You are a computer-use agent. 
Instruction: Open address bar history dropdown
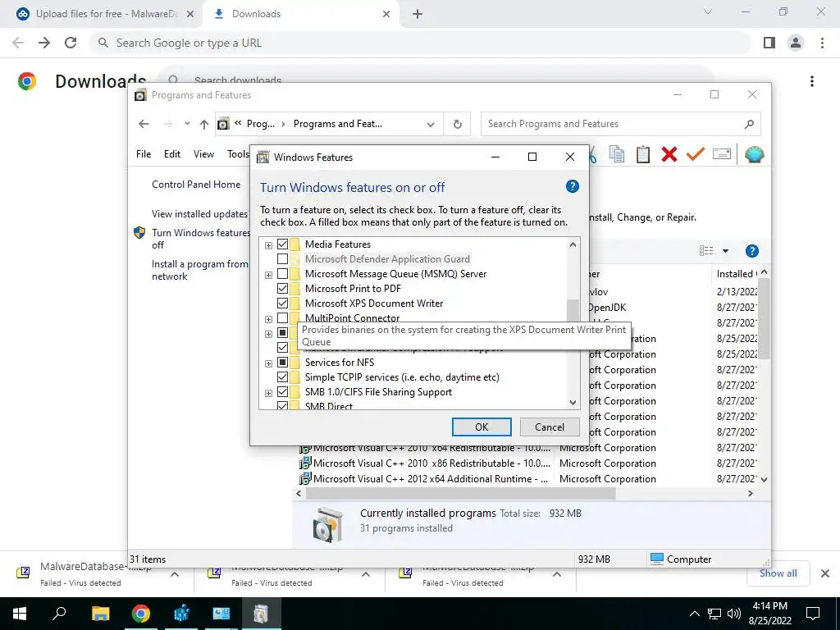click(430, 125)
